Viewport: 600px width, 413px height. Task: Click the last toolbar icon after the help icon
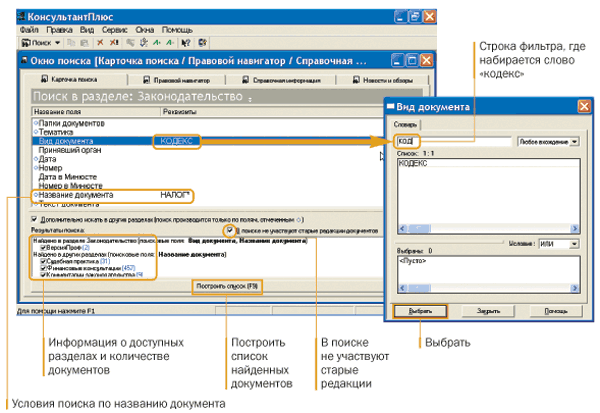202,42
